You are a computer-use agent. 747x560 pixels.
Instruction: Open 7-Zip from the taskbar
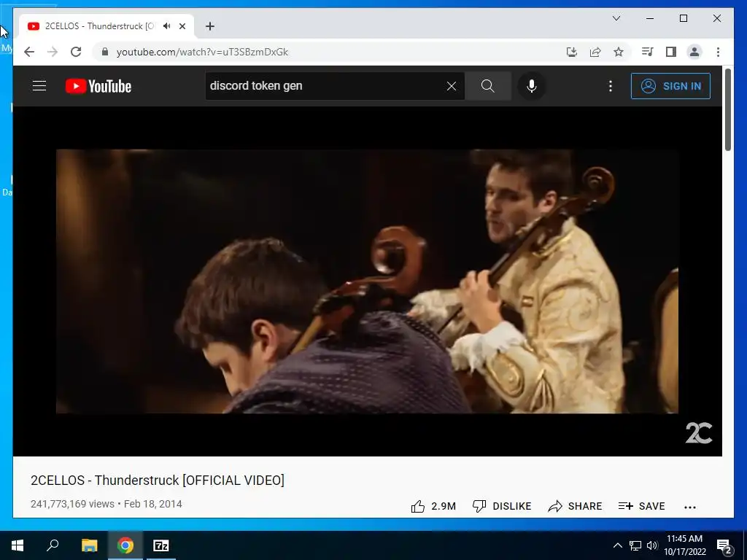(x=161, y=545)
